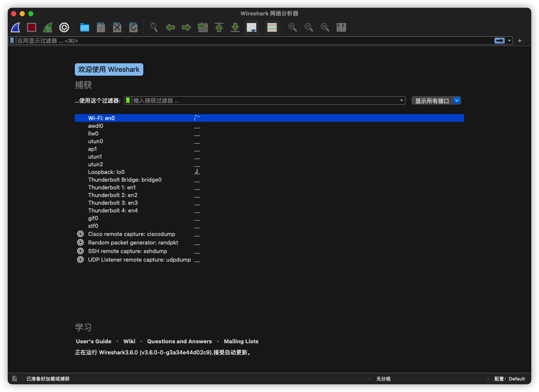The image size is (539, 392).
Task: Click the find packet magnifier icon
Action: tap(154, 28)
